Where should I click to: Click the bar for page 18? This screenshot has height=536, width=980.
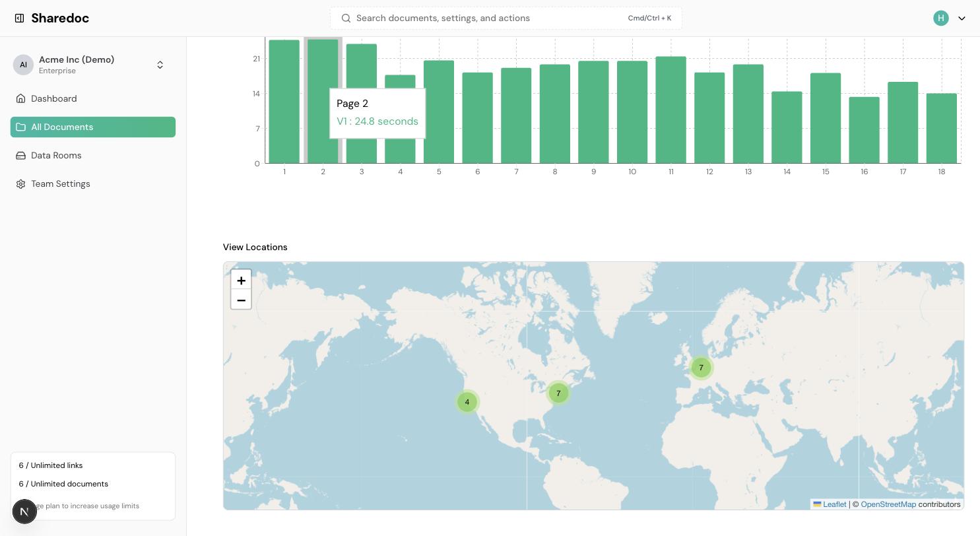click(x=942, y=128)
